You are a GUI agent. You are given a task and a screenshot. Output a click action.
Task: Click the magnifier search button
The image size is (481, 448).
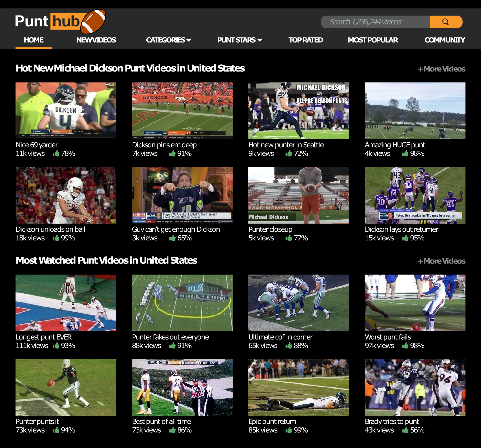click(x=446, y=22)
